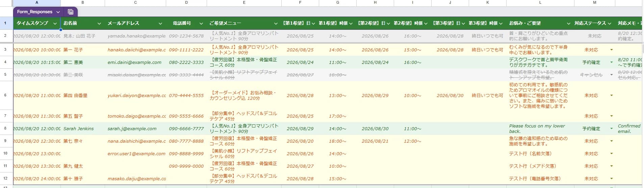This screenshot has width=644, height=188.
Task: Select phone cell 090-1111-2222
Action: (x=186, y=50)
